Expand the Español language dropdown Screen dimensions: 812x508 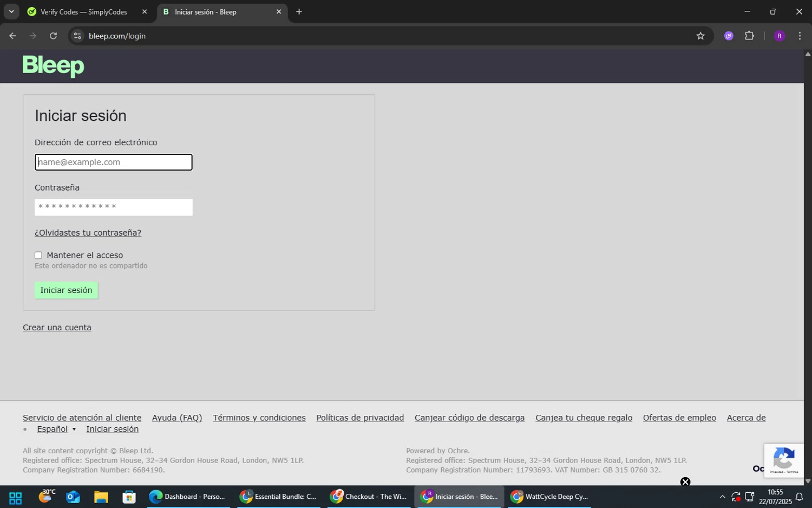[56, 429]
